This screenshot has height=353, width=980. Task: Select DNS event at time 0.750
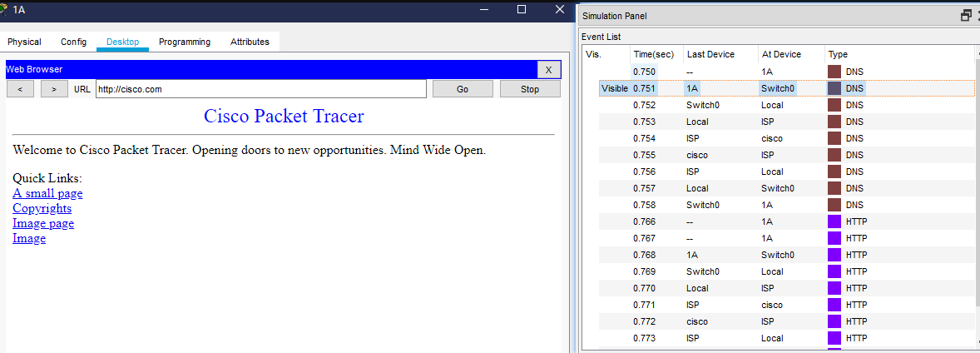pyautogui.click(x=786, y=72)
